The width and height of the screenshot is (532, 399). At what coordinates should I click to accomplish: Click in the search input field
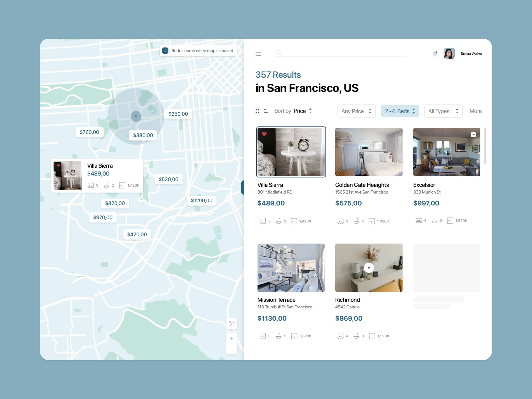click(x=340, y=53)
